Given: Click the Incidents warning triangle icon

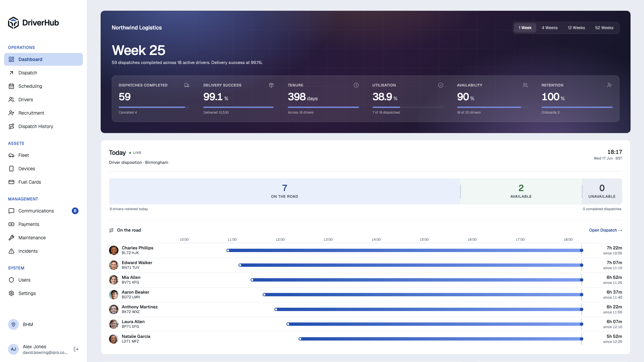Looking at the screenshot, I should pyautogui.click(x=11, y=251).
